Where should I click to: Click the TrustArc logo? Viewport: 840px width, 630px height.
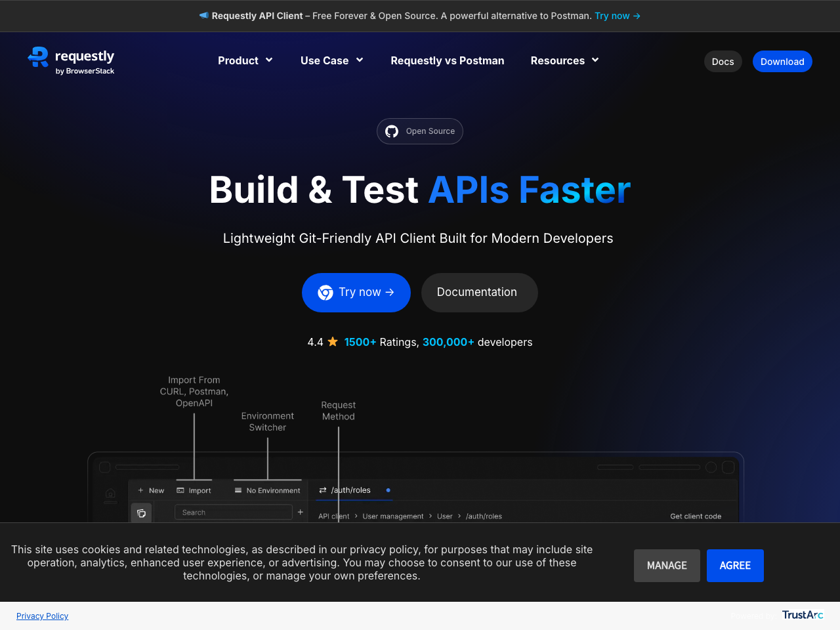pos(802,615)
